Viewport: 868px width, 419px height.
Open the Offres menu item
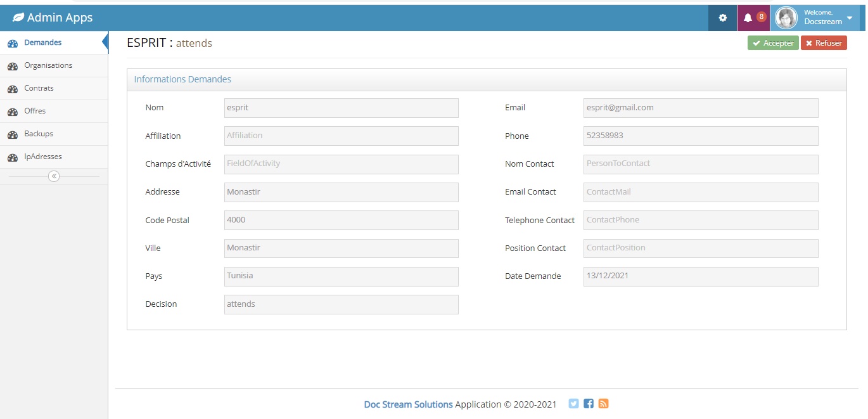[54, 111]
